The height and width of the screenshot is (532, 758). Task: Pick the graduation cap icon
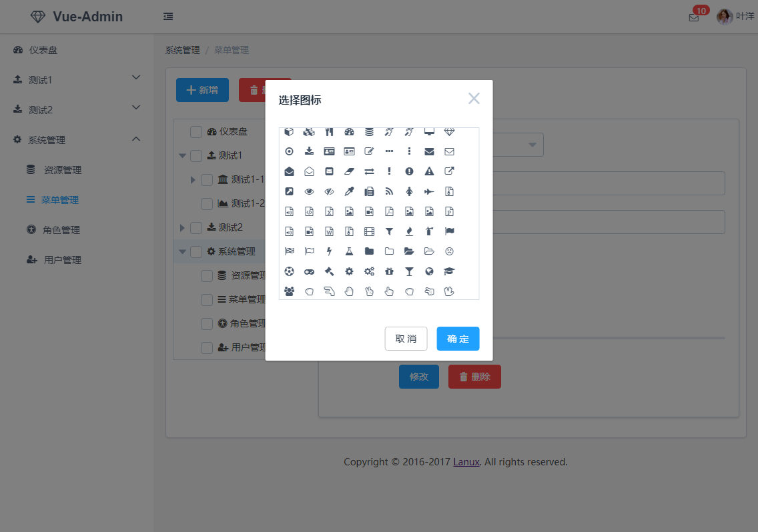tap(449, 272)
